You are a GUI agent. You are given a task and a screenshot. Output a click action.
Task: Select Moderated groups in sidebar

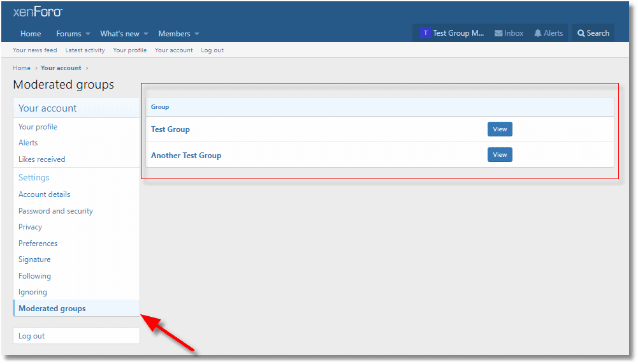point(52,309)
